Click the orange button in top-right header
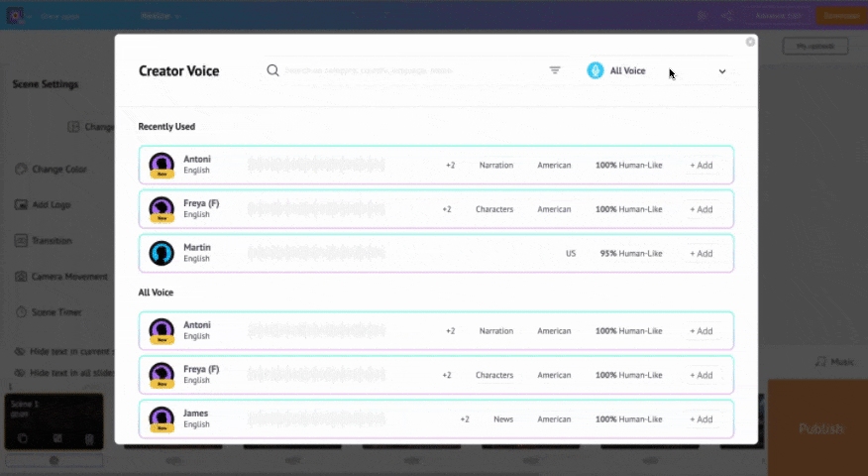Viewport: 868px width, 476px height. tap(841, 16)
